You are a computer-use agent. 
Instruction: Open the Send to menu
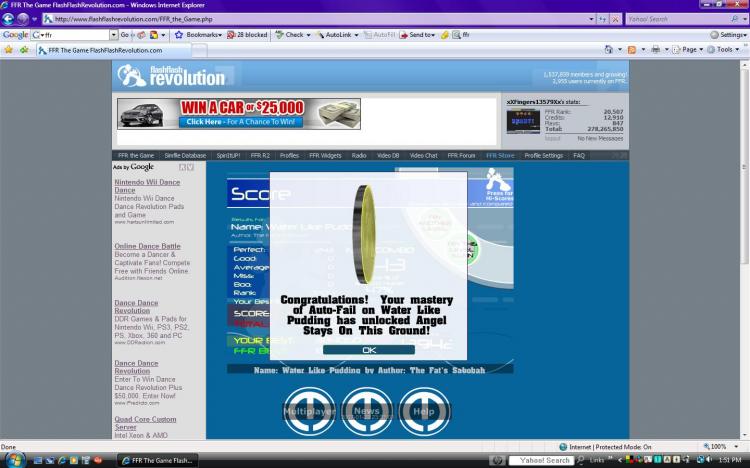(417, 35)
